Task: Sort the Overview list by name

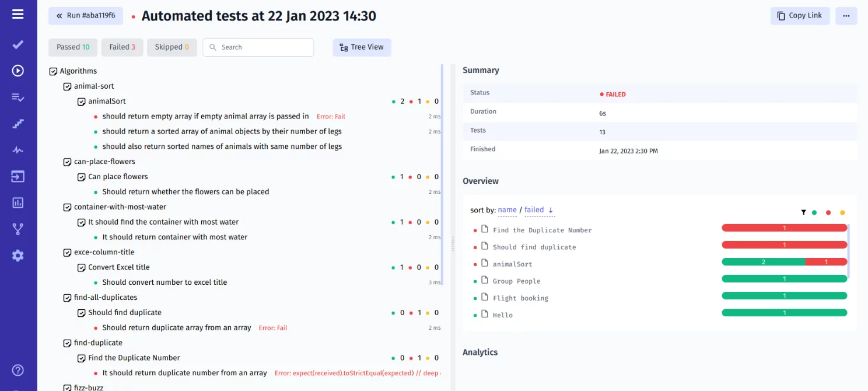Action: pyautogui.click(x=507, y=210)
